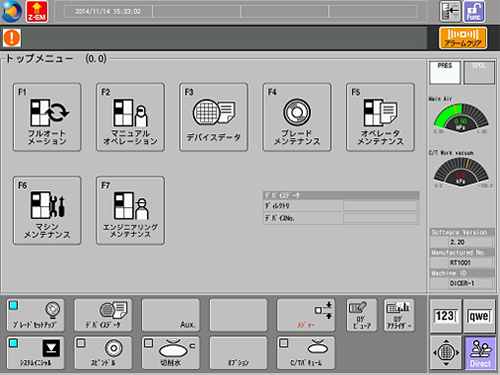The height and width of the screenshot is (375, 500).
Task: Toggle the Func unlock button
Action: pyautogui.click(x=473, y=12)
